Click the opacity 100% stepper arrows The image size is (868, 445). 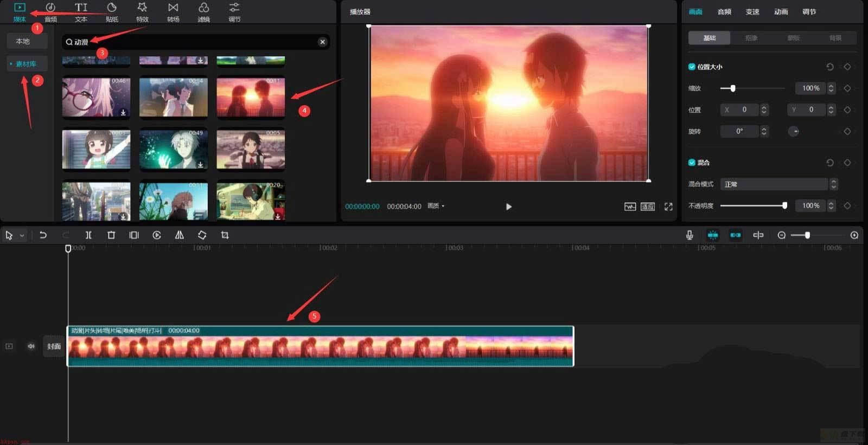[831, 205]
